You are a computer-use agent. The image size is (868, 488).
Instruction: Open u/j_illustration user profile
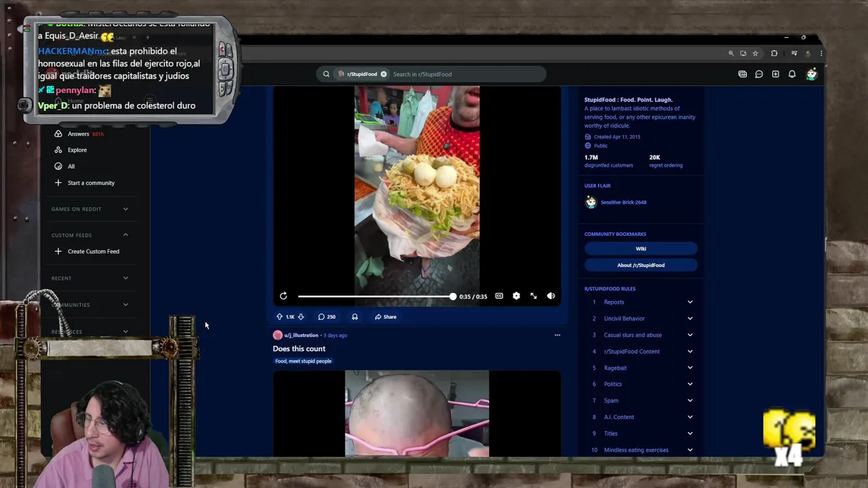tap(301, 335)
